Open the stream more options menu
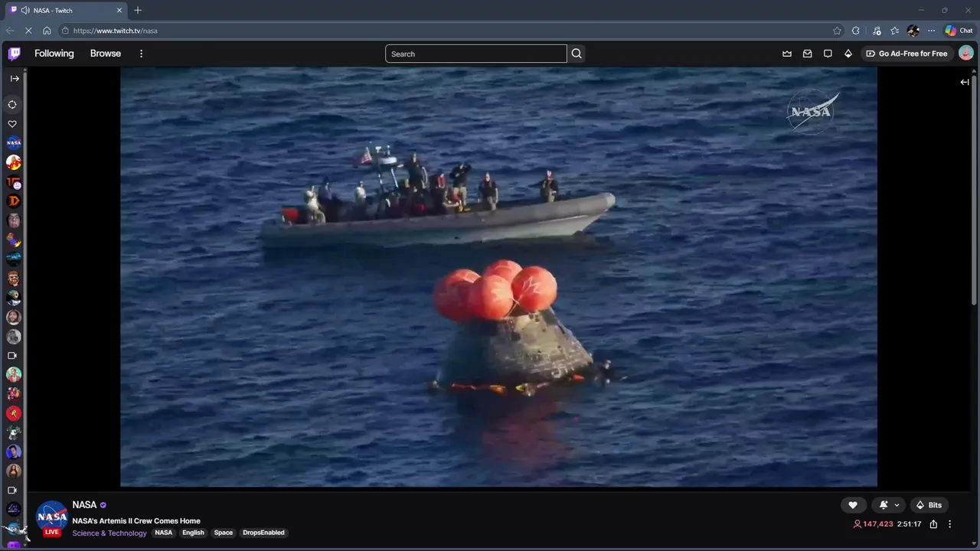This screenshot has height=551, width=980. (950, 524)
